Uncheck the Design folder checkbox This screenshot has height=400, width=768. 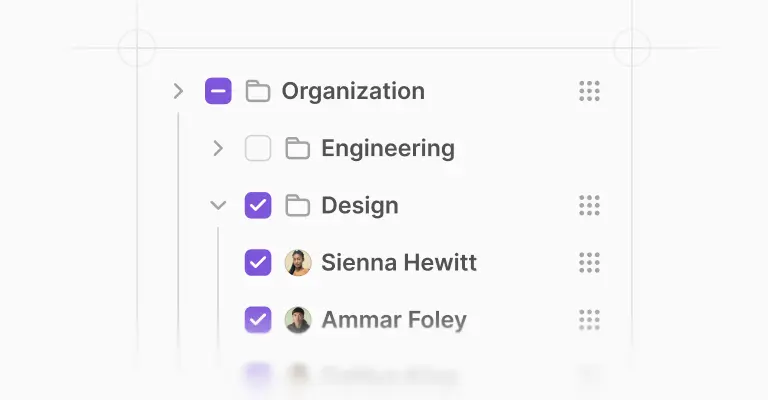point(258,206)
